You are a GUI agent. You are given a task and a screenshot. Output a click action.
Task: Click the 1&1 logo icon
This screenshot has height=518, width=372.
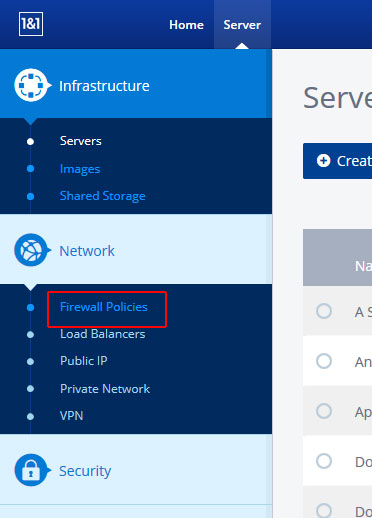click(31, 24)
